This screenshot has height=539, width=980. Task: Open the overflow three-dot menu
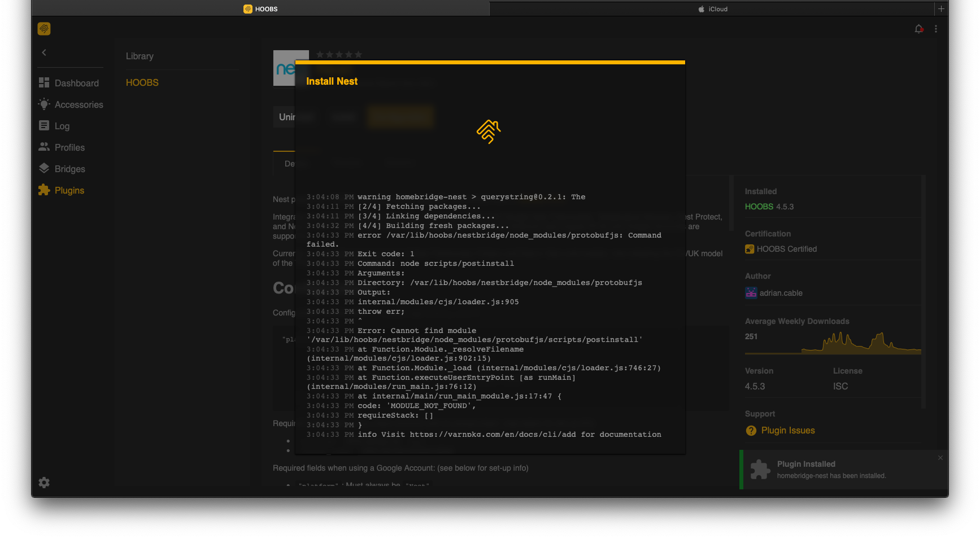pyautogui.click(x=936, y=28)
